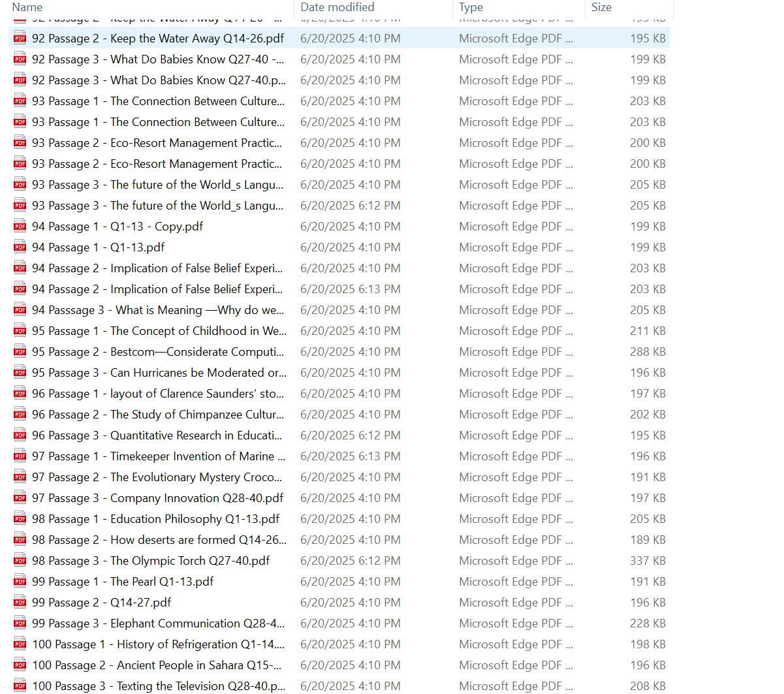Viewport: 784px width, 694px height.
Task: Click PDF icon of Can Hurricanes be Moderated
Action: coord(20,373)
